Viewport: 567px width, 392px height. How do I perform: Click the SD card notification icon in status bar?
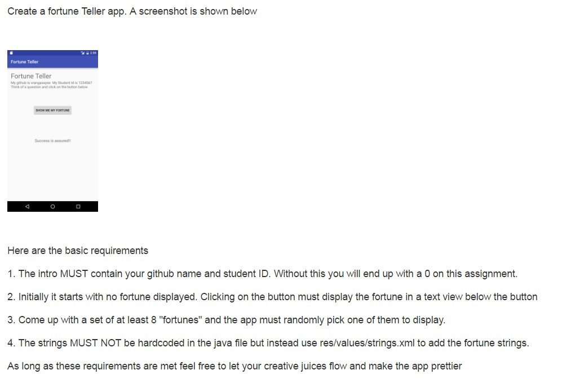pyautogui.click(x=11, y=53)
